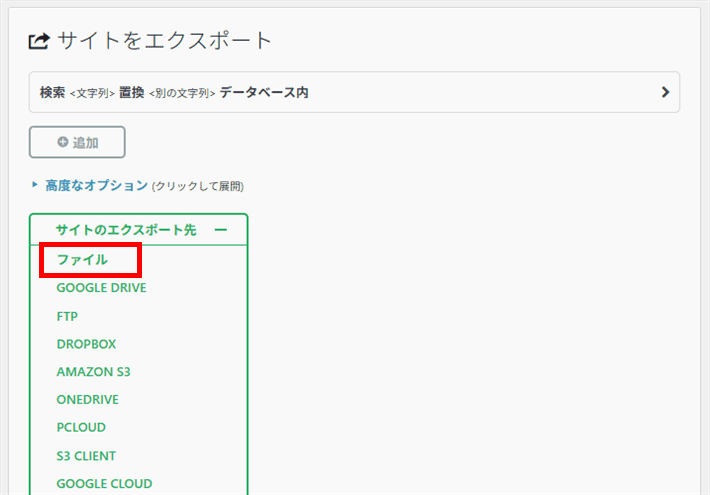Click the export share icon by title
The height and width of the screenshot is (495, 710).
coord(39,41)
